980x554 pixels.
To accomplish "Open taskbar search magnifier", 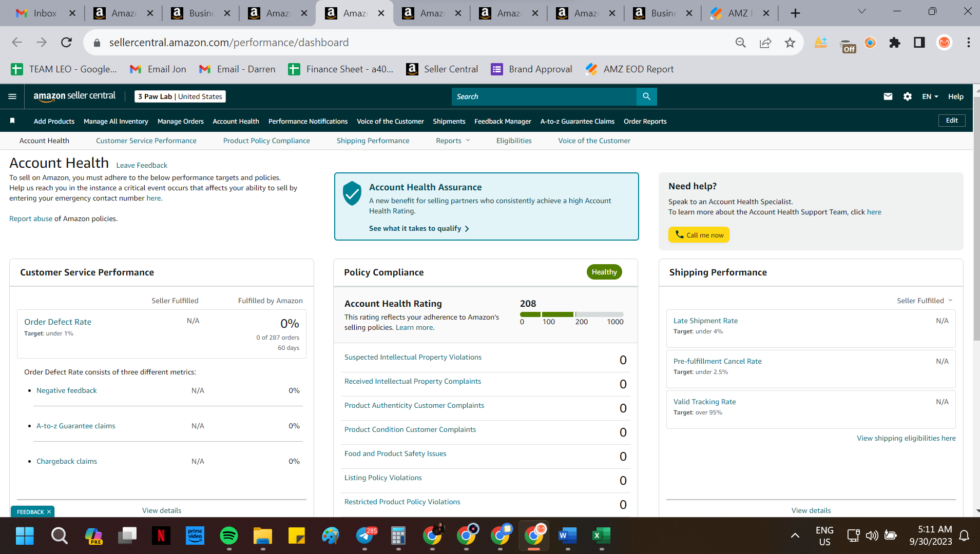I will pyautogui.click(x=59, y=536).
